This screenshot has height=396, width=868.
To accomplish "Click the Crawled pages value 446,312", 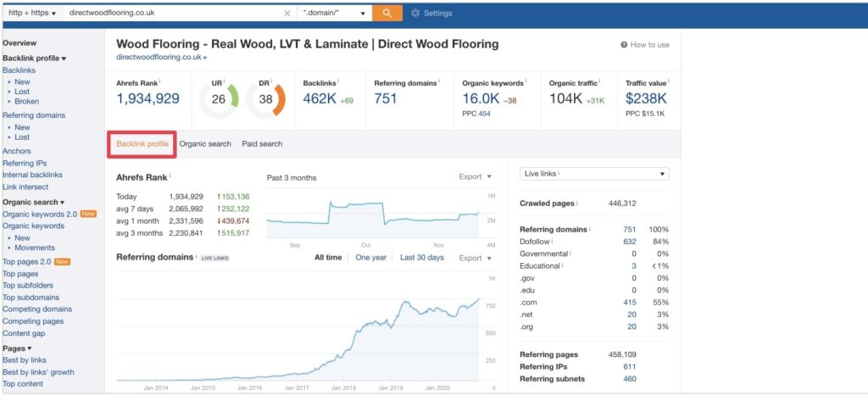I will pyautogui.click(x=622, y=204).
